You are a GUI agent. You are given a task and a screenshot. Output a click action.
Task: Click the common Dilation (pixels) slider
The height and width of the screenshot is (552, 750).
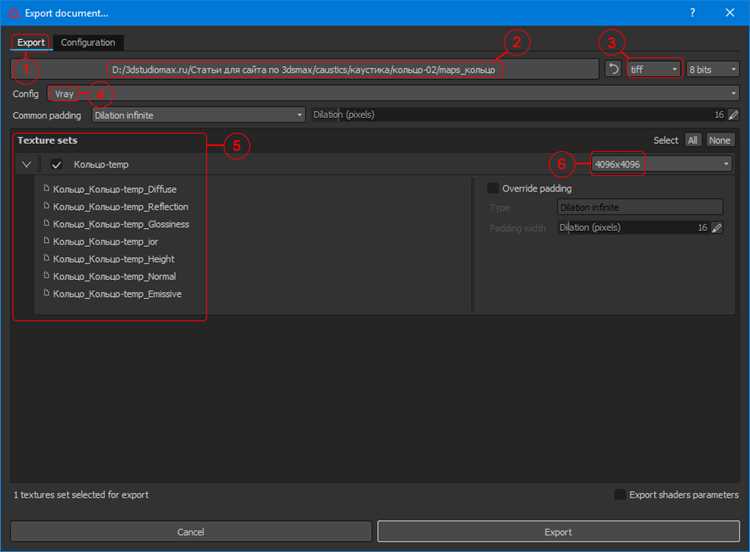[x=519, y=115]
